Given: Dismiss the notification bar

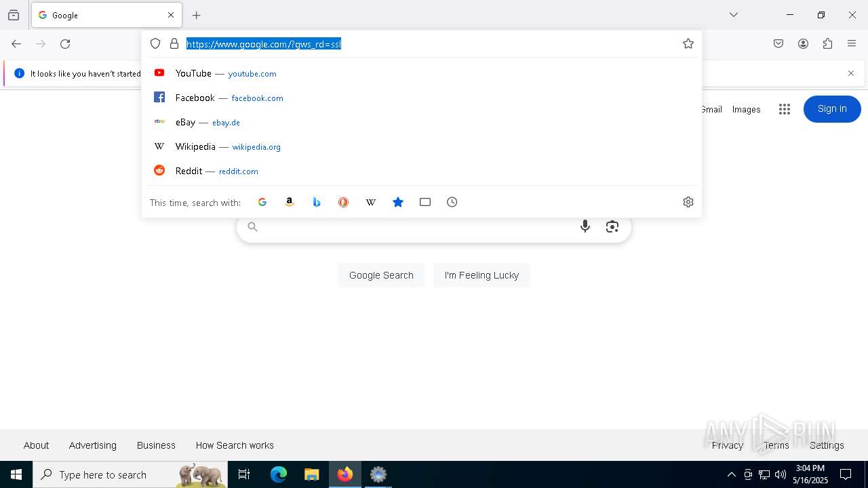Looking at the screenshot, I should pyautogui.click(x=851, y=73).
